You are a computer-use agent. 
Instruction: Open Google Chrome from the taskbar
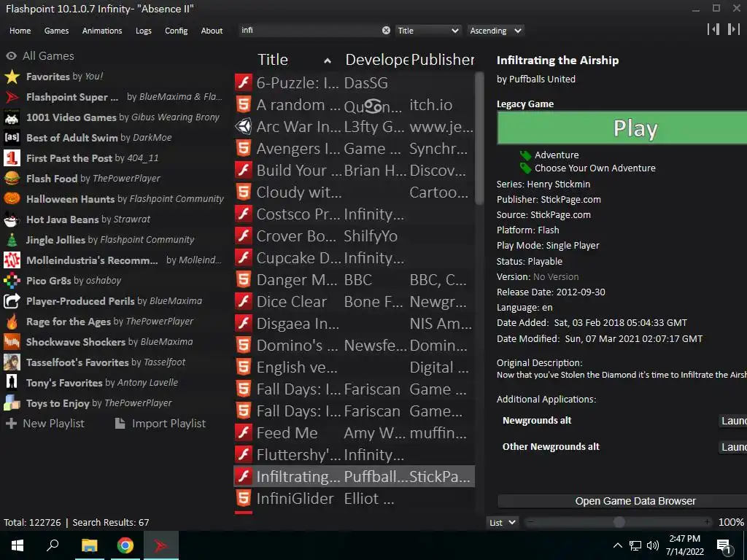(125, 545)
